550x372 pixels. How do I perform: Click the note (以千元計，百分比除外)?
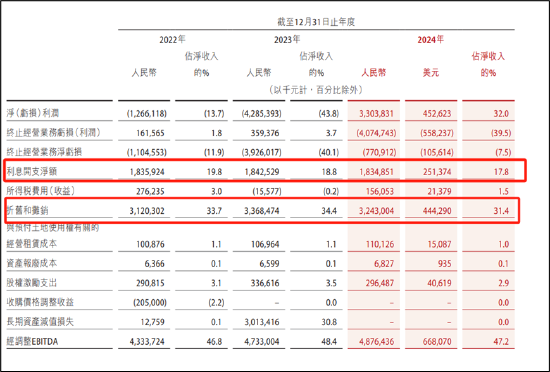316,90
